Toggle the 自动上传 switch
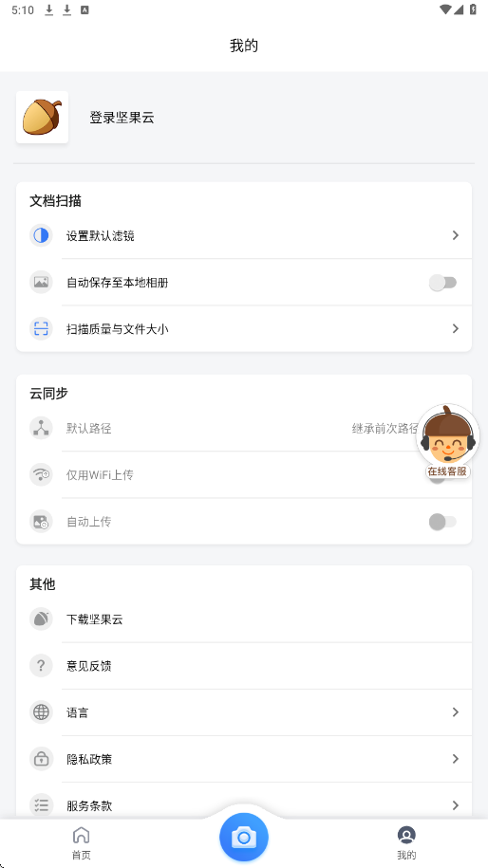The image size is (488, 868). (x=442, y=522)
